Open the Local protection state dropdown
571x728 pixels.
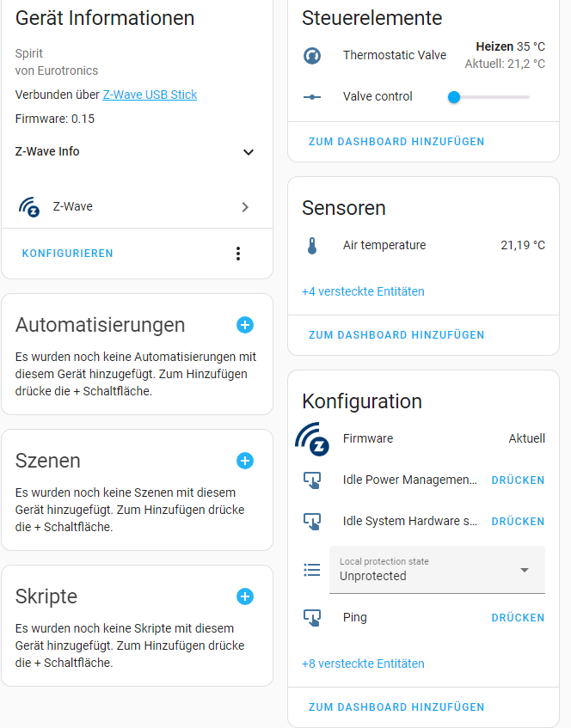437,570
